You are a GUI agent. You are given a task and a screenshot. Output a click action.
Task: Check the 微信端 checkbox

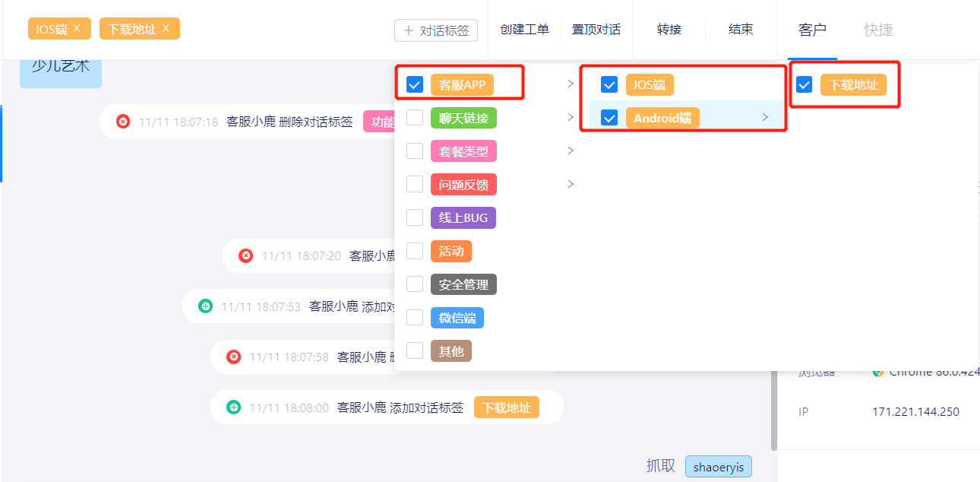(415, 318)
